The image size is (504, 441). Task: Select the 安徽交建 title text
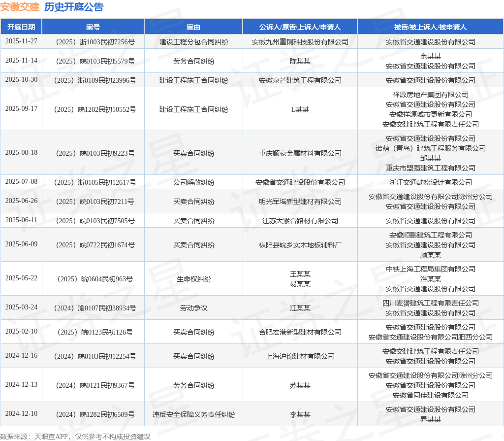(x=20, y=7)
